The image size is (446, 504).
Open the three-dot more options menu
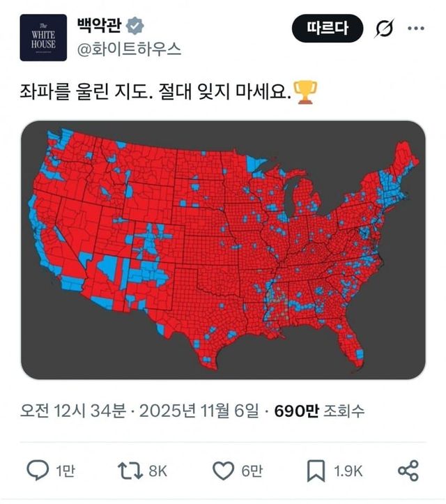click(x=415, y=29)
